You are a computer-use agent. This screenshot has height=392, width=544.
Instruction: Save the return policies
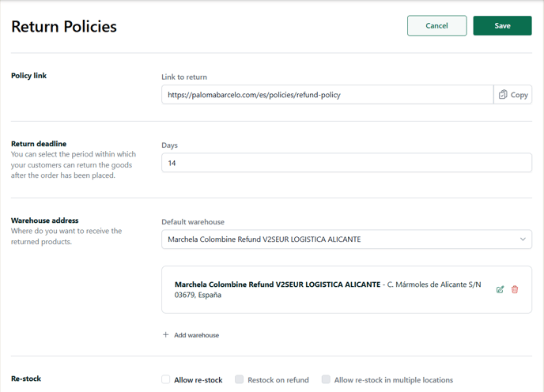click(502, 25)
